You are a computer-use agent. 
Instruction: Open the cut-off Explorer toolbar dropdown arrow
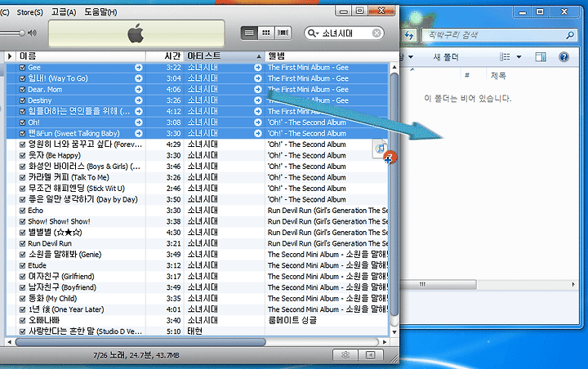411,57
